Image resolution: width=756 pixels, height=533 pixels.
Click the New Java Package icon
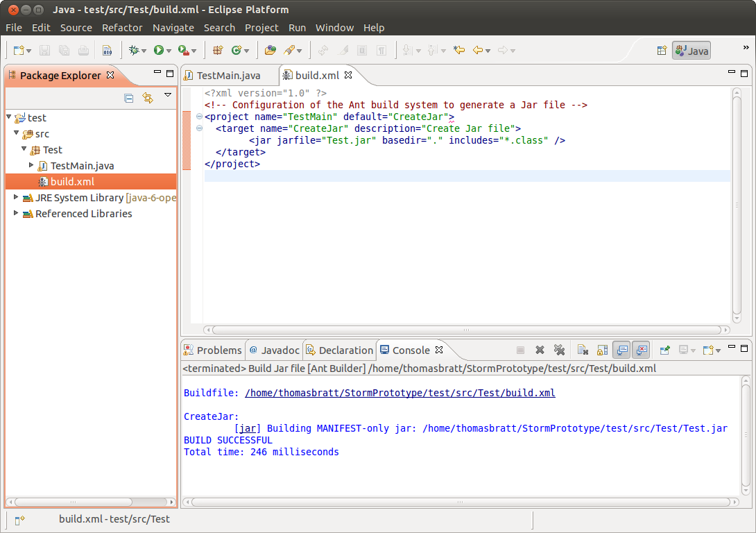218,50
